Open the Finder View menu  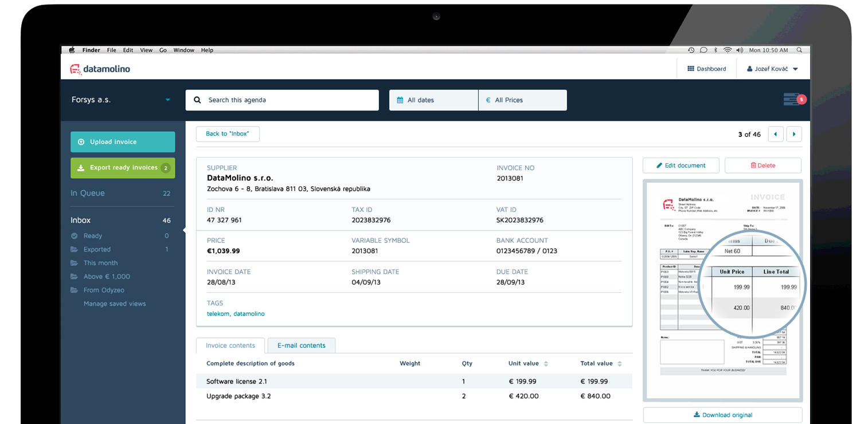146,50
